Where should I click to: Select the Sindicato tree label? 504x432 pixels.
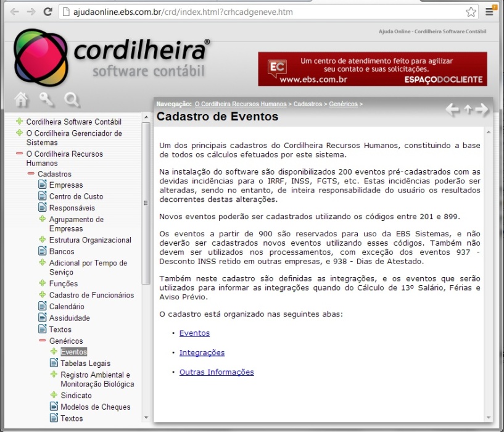tap(76, 396)
